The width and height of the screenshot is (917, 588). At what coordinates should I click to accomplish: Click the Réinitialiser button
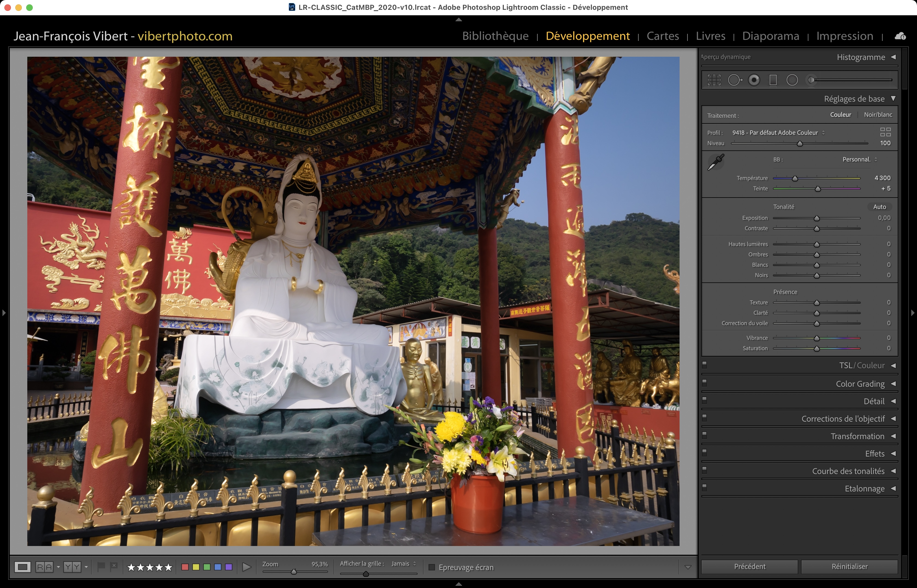pyautogui.click(x=849, y=567)
